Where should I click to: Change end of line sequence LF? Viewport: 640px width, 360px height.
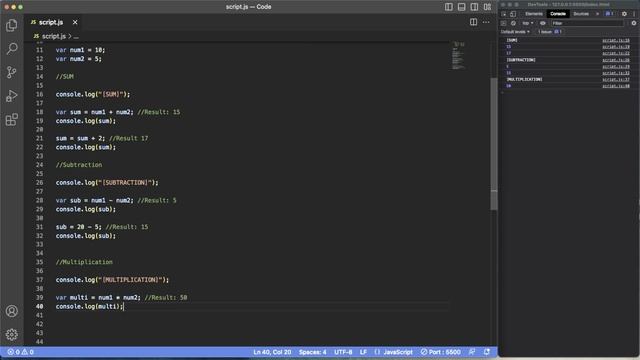tap(363, 352)
